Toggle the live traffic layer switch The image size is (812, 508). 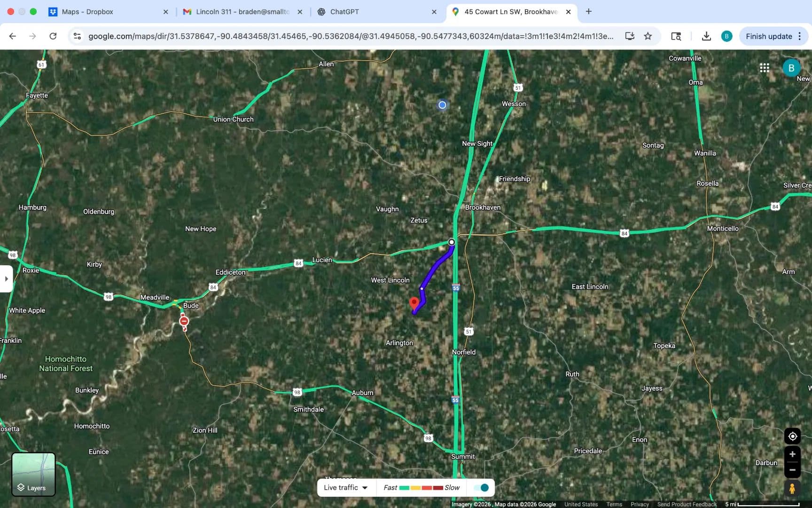(481, 488)
